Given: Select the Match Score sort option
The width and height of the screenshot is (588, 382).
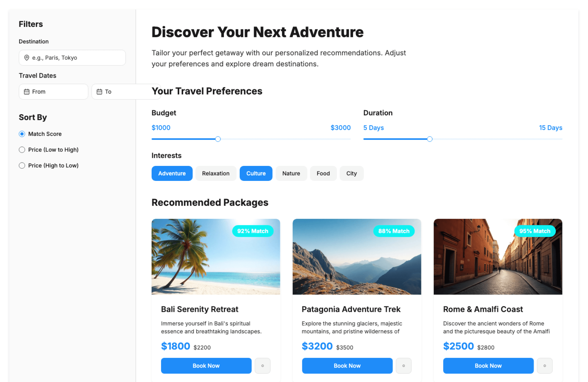Looking at the screenshot, I should pos(22,134).
